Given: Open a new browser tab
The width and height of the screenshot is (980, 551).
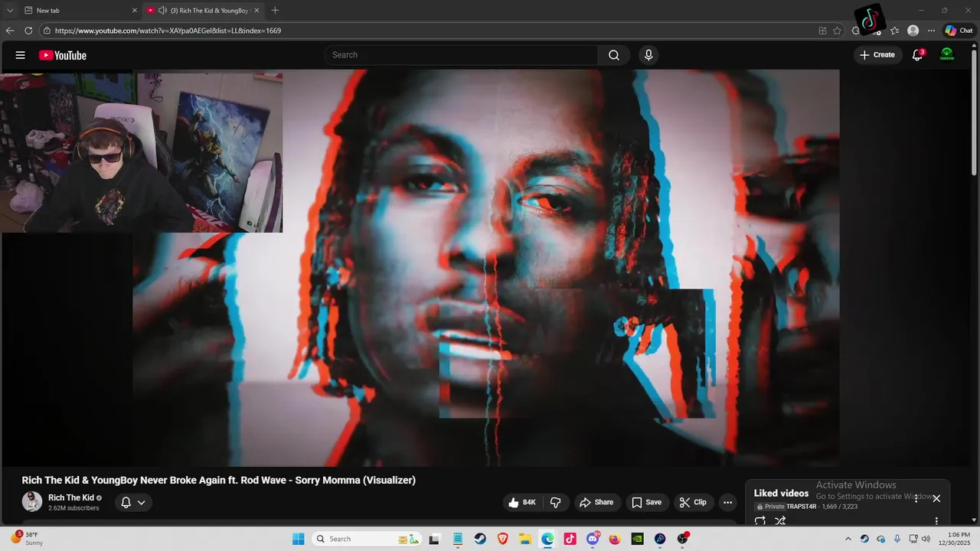Looking at the screenshot, I should click(275, 11).
